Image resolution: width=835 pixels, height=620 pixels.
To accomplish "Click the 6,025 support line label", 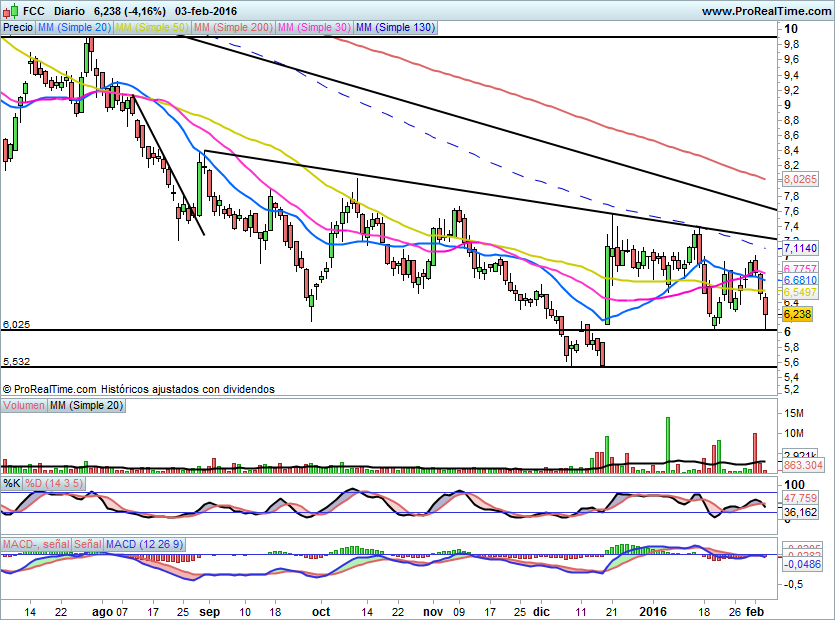I will (17, 325).
